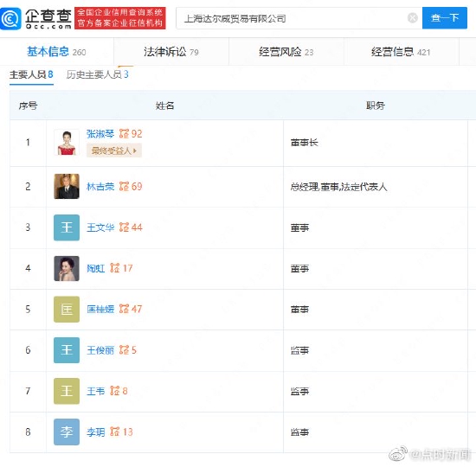Viewport: 476px width, 467px height.
Task: Click related-companies icon 69 by 林吉荣
Action: coord(131,186)
